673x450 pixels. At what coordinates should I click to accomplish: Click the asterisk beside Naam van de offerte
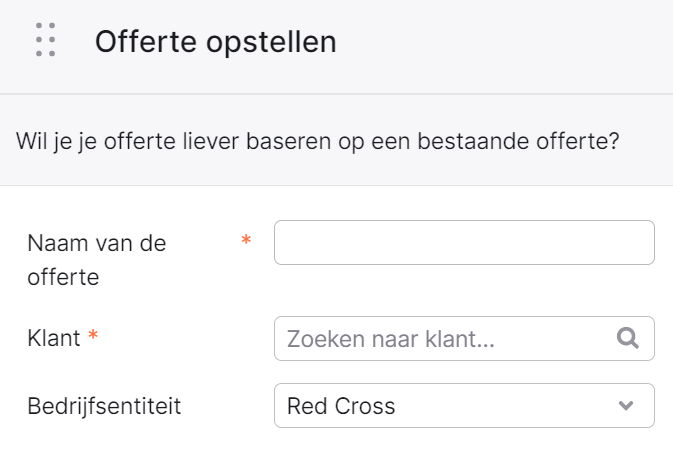[246, 240]
